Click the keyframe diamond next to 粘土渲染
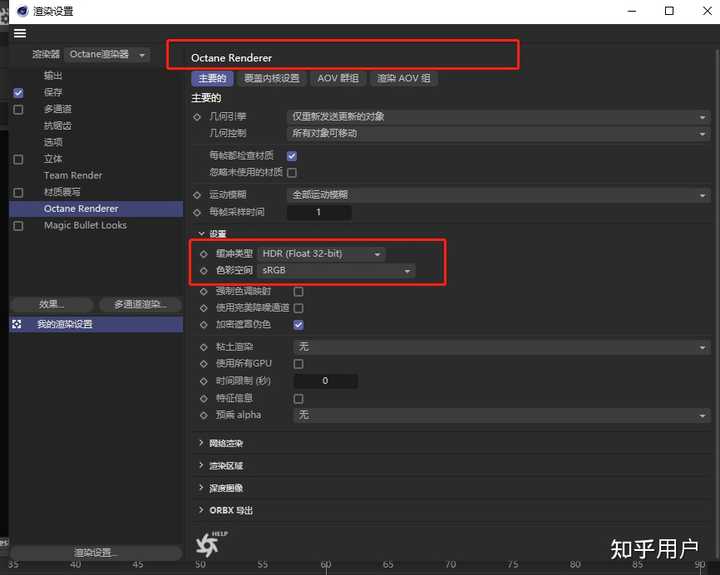Screen dimensions: 720x575 204,347
